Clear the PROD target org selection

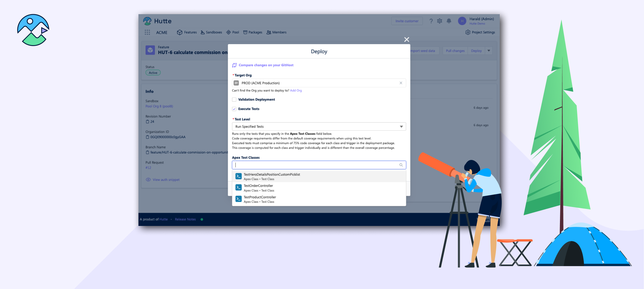pyautogui.click(x=401, y=83)
